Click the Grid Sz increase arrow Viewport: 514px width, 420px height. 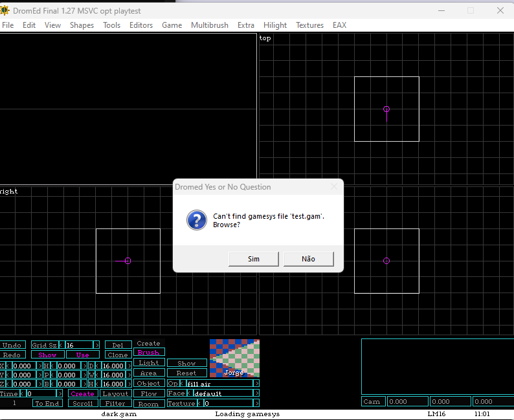96,345
